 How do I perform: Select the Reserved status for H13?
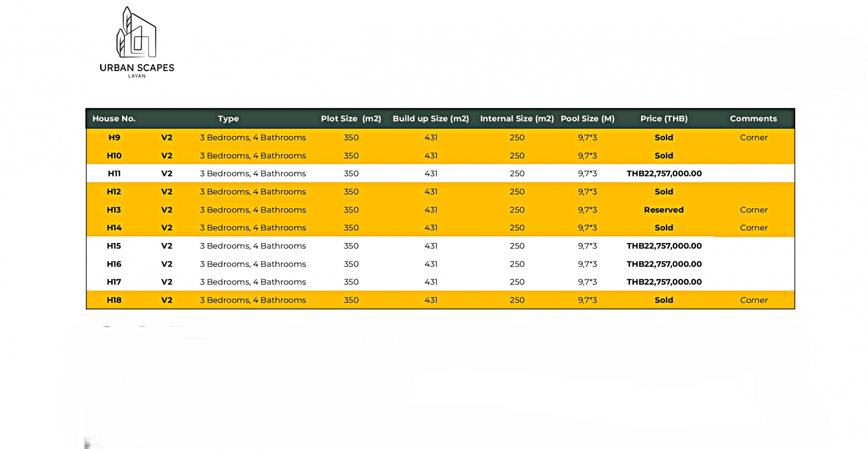[664, 210]
